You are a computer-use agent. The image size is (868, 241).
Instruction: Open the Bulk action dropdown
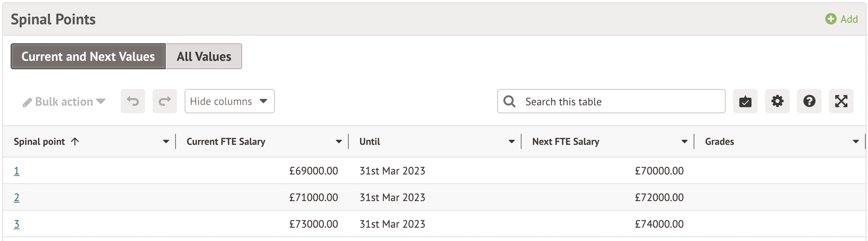pyautogui.click(x=64, y=101)
